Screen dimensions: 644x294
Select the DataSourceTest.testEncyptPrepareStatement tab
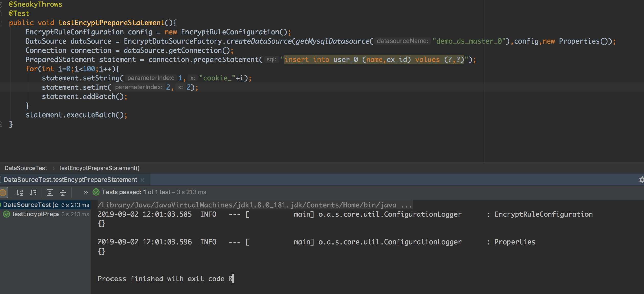pyautogui.click(x=71, y=180)
